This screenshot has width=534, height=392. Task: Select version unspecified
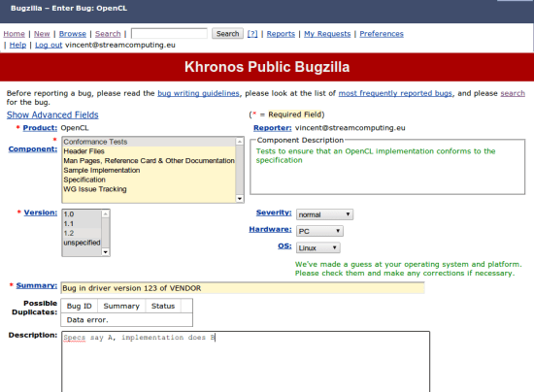point(83,243)
